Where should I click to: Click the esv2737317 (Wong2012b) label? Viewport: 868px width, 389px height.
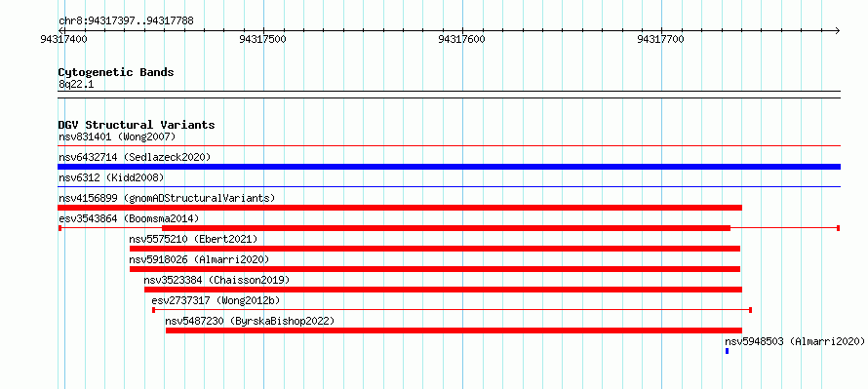[x=216, y=300]
